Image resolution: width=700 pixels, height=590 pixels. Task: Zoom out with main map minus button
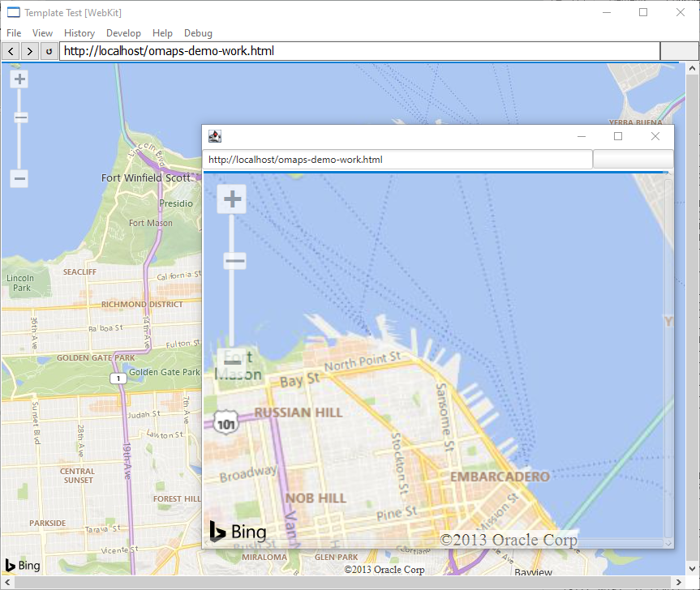tap(19, 179)
